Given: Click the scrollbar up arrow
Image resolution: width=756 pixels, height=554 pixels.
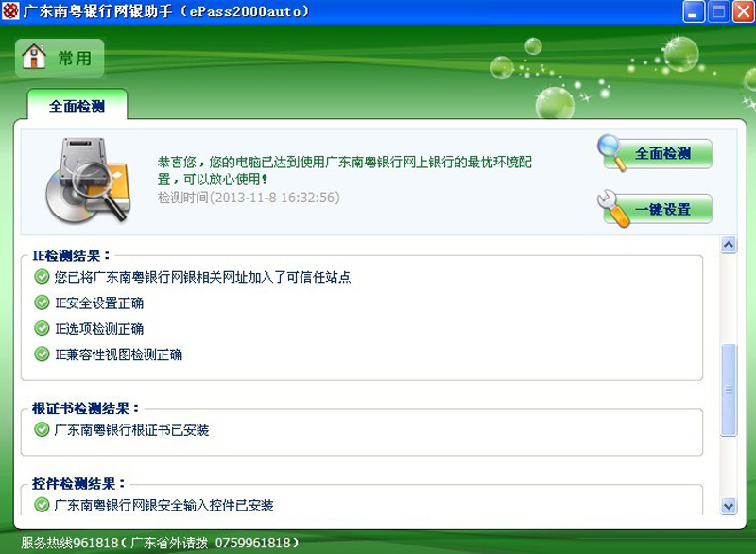Looking at the screenshot, I should [729, 245].
